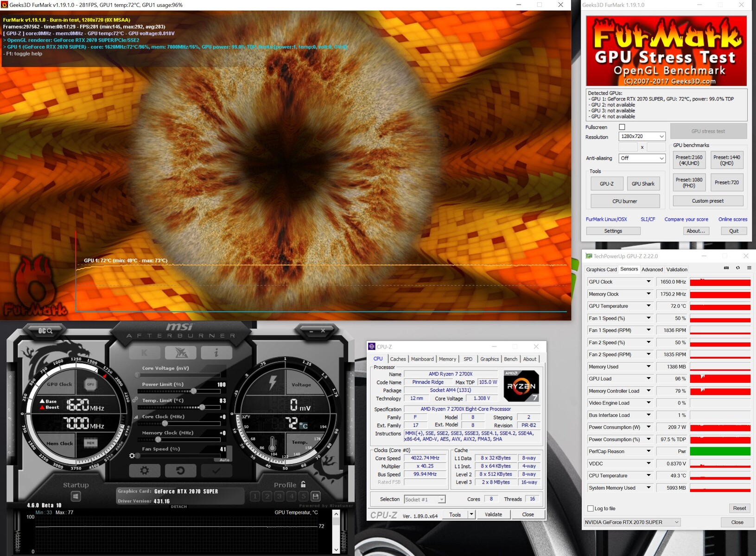This screenshot has width=756, height=556.
Task: Open the Afterburner information (i) button
Action: click(216, 353)
